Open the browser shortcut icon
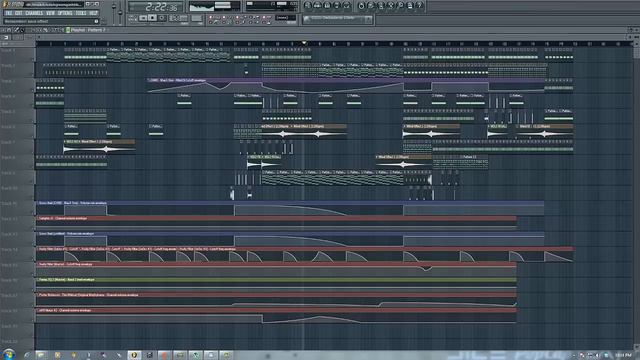Screen dimensions: 640x360 pos(337,5)
